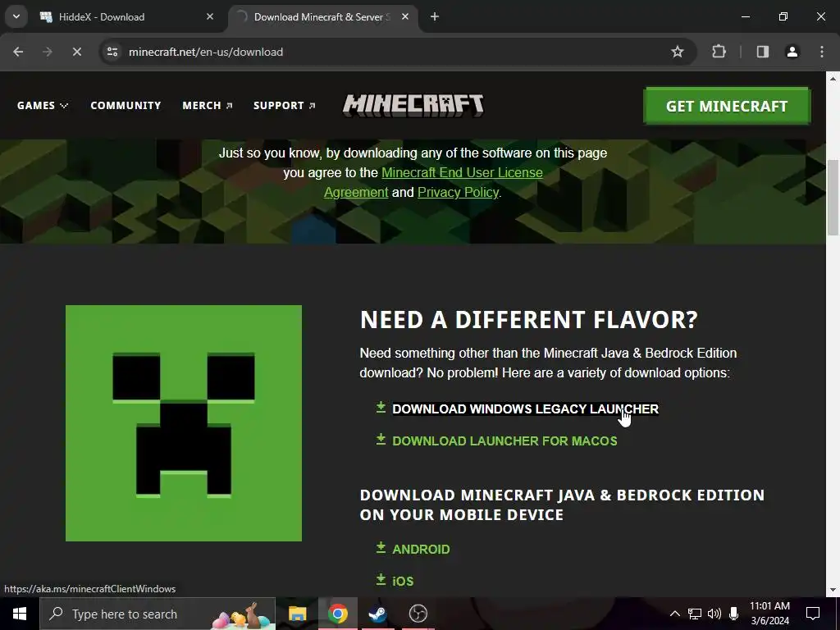Click the Creeper face image
The image size is (840, 630).
click(184, 423)
